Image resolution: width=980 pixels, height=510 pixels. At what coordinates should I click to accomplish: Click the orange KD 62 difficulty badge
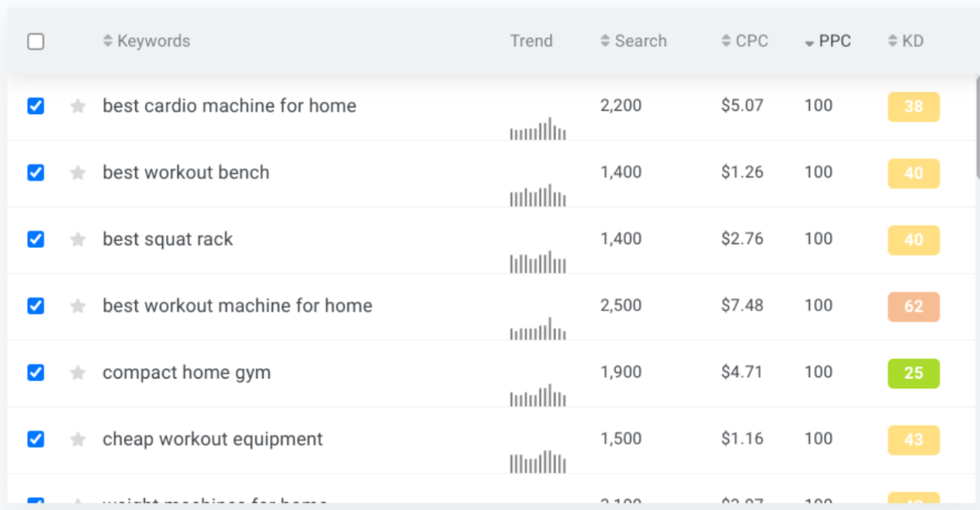coord(913,306)
